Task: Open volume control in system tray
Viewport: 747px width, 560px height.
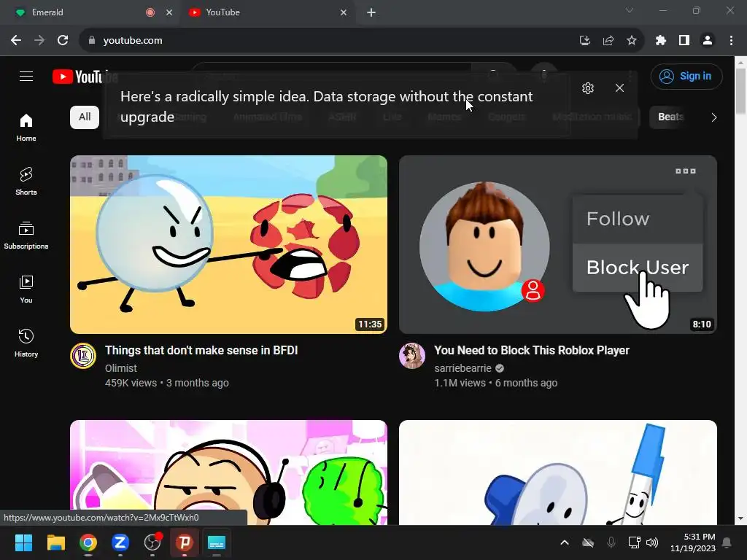Action: click(651, 542)
